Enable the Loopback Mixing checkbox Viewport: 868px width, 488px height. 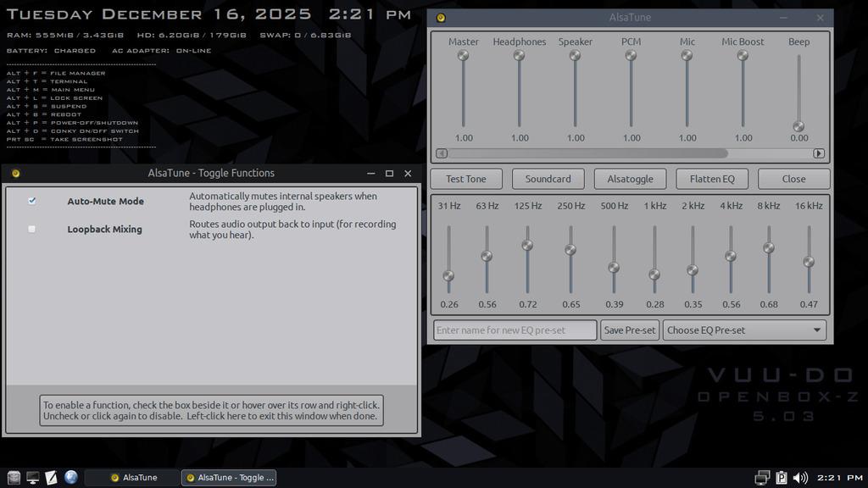(32, 229)
